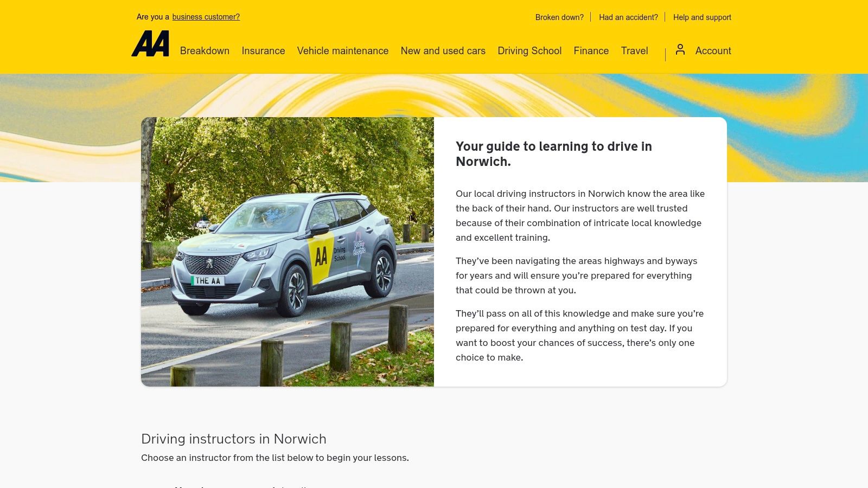Image resolution: width=868 pixels, height=488 pixels.
Task: Follow the business customer link
Action: [x=206, y=17]
